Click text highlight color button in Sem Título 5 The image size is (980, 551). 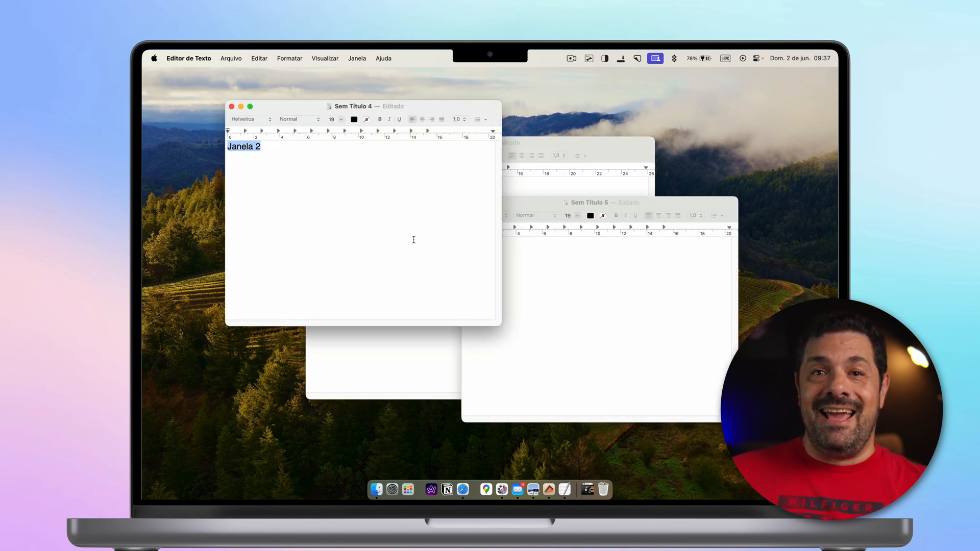coord(603,216)
